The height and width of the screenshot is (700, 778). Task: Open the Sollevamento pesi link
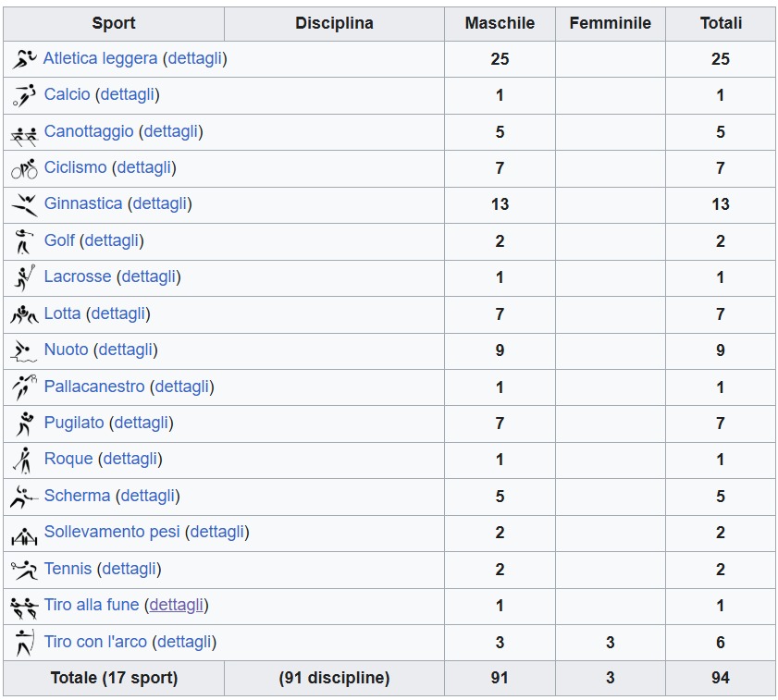click(x=112, y=532)
